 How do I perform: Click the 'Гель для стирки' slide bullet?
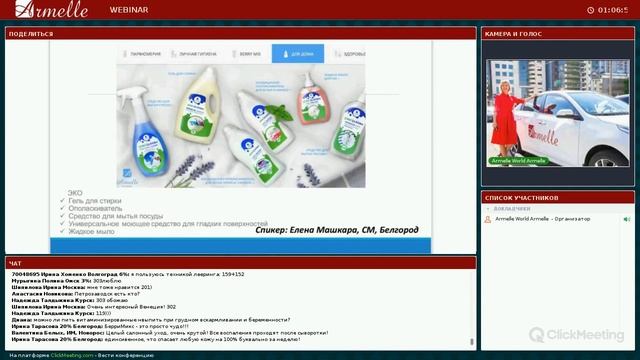[95, 201]
